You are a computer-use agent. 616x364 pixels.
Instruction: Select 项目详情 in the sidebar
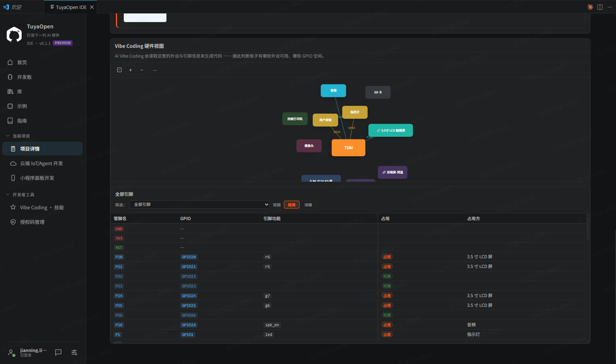tap(42, 149)
